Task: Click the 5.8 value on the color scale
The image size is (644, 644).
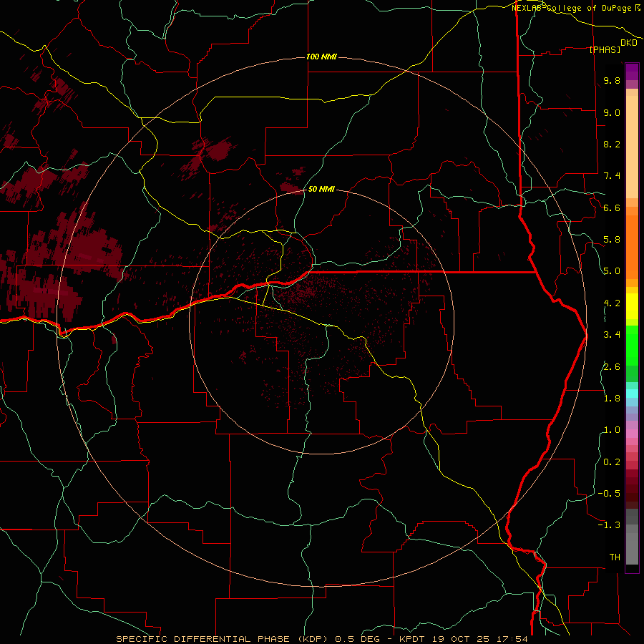Action: coord(612,240)
